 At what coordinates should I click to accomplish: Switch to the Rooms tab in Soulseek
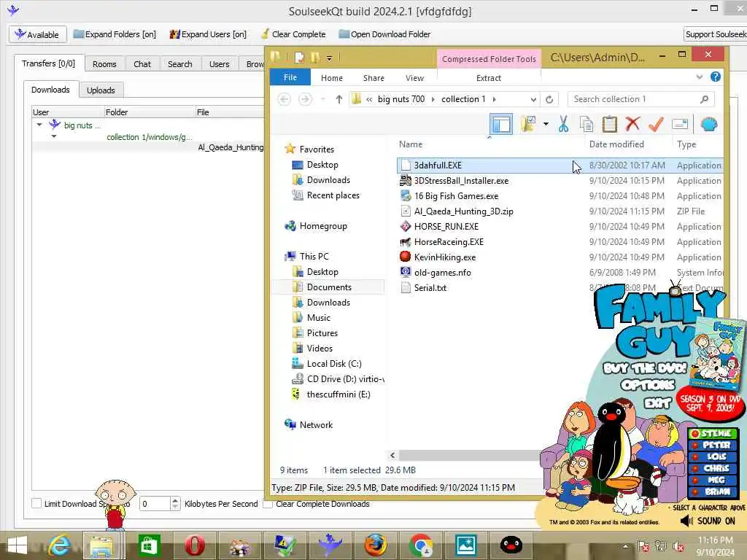[104, 64]
